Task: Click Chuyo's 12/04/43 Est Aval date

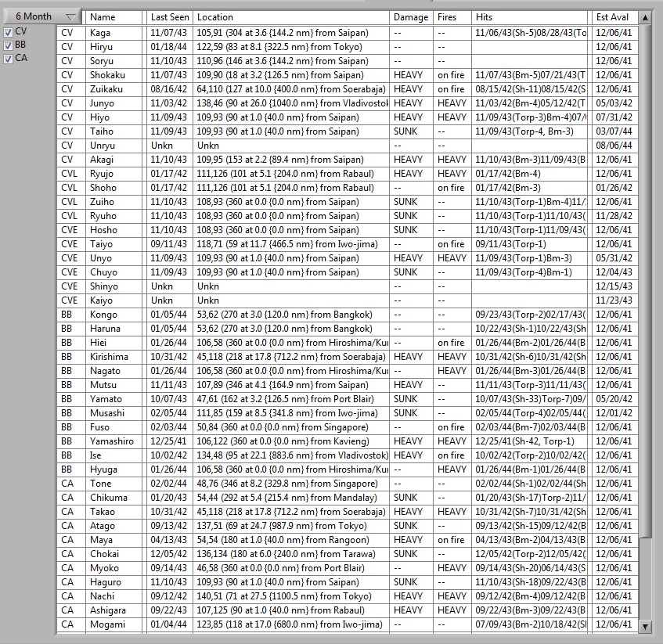Action: (615, 272)
